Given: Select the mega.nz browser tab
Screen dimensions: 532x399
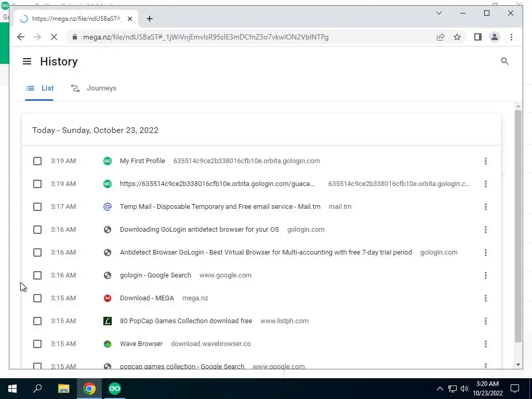Looking at the screenshot, I should [76, 19].
